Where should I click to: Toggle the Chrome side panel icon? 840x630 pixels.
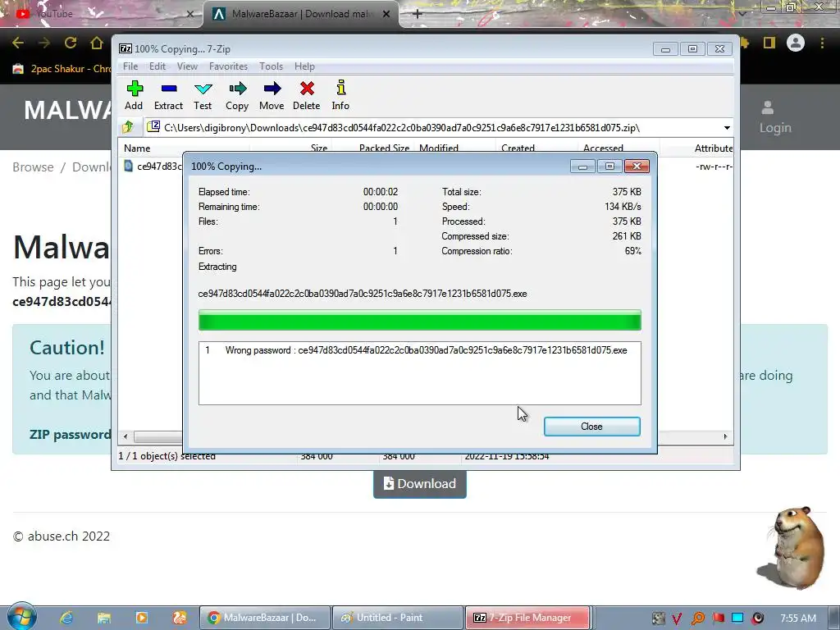pyautogui.click(x=769, y=43)
